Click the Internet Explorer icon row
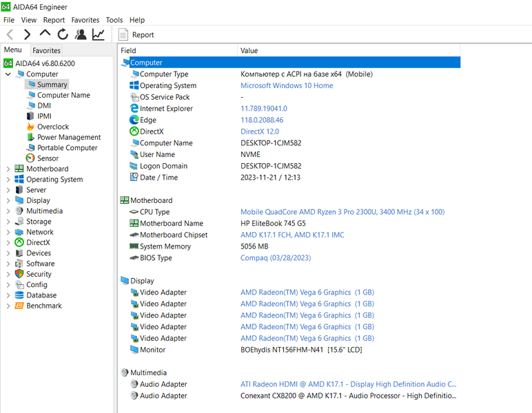 (134, 108)
